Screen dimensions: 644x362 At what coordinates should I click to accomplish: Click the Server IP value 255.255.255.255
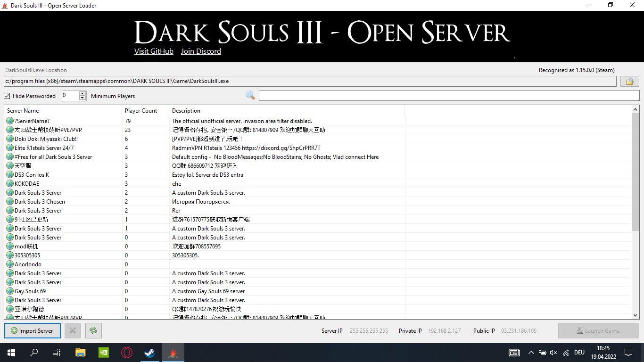point(369,331)
